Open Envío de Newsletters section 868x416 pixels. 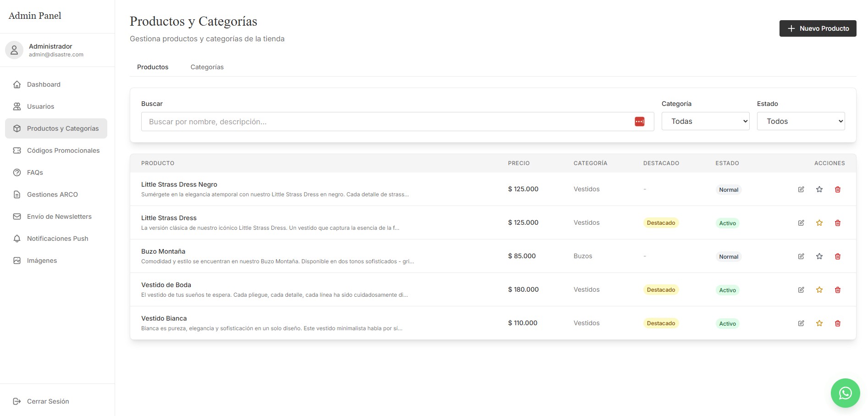(x=56, y=216)
